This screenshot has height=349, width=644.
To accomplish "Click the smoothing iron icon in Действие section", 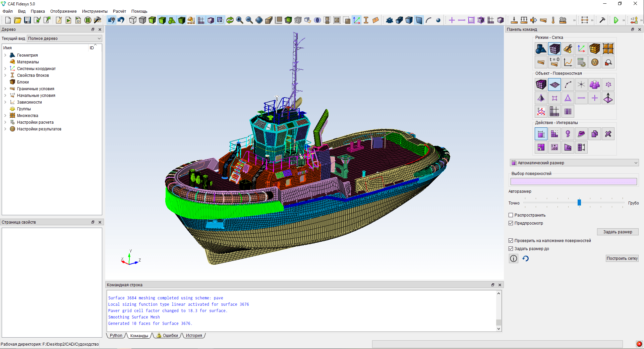I will point(581,134).
